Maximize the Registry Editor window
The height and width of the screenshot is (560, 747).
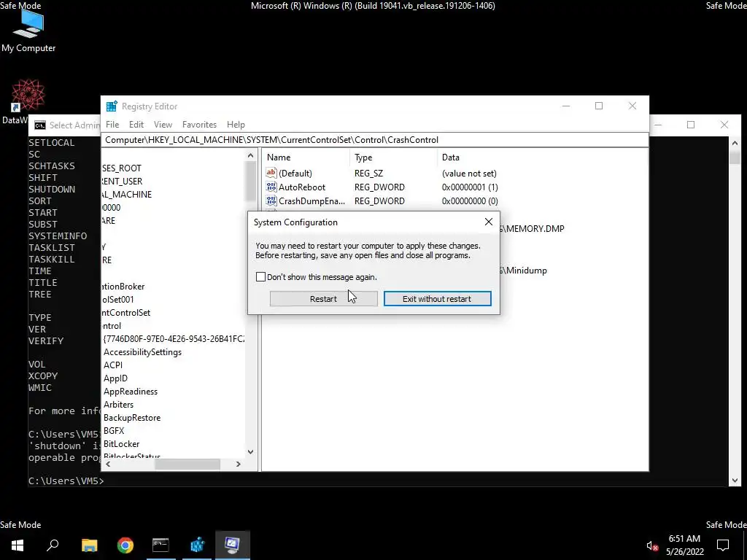[x=599, y=106]
